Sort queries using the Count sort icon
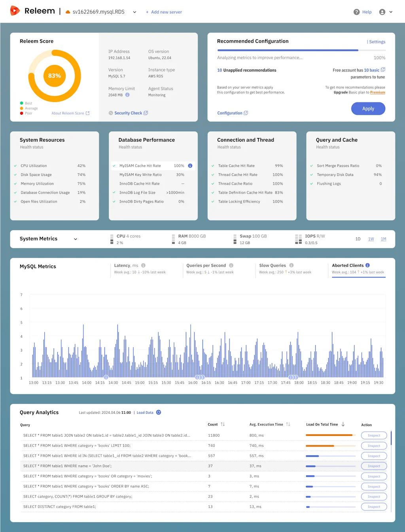Viewport: 405px width, 532px height. 222,424
